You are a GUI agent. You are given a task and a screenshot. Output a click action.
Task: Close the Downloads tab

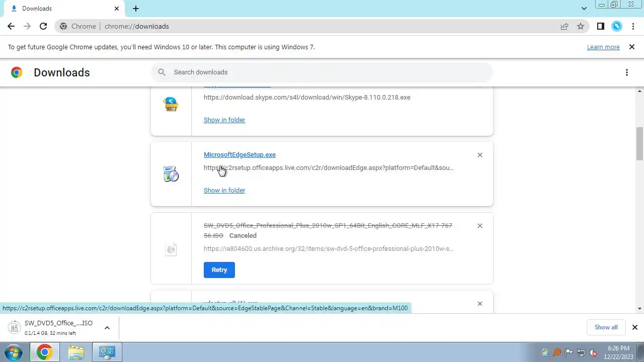(117, 9)
